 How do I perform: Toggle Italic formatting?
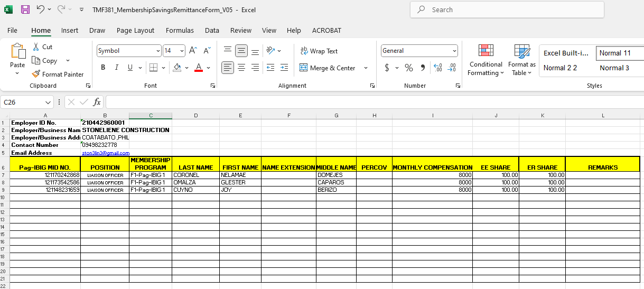coord(117,68)
